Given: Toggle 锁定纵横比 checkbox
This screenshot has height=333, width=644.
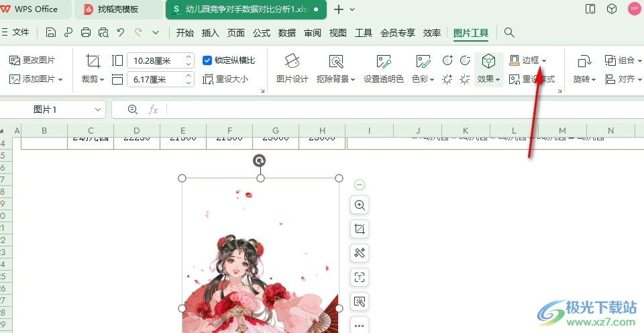Looking at the screenshot, I should (x=207, y=60).
